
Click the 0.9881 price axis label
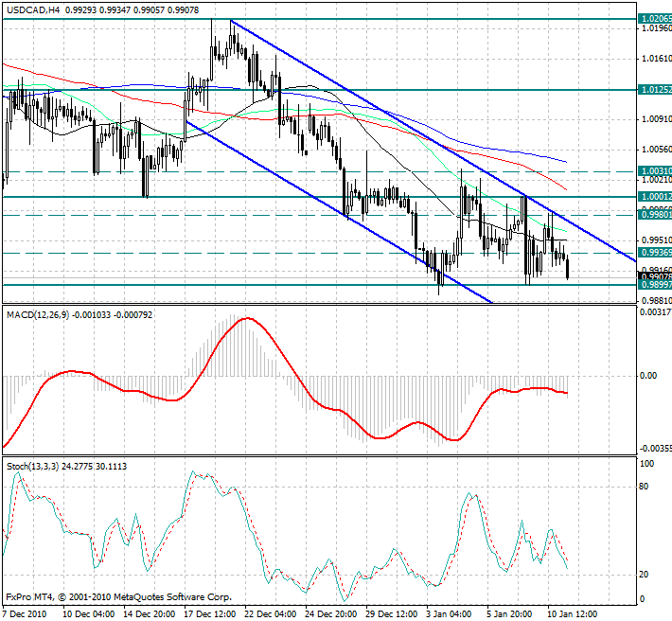tap(657, 300)
